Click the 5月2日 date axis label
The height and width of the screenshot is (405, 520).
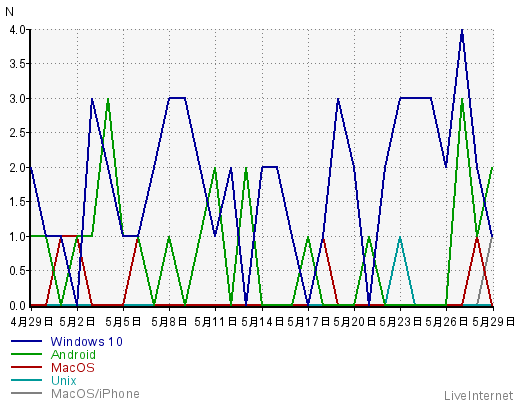pyautogui.click(x=77, y=322)
